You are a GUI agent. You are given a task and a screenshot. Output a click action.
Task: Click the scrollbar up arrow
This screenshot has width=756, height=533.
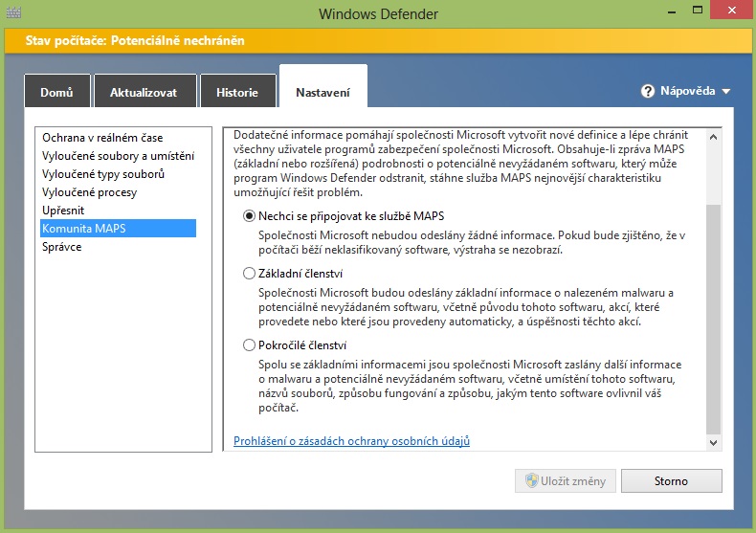[x=714, y=137]
